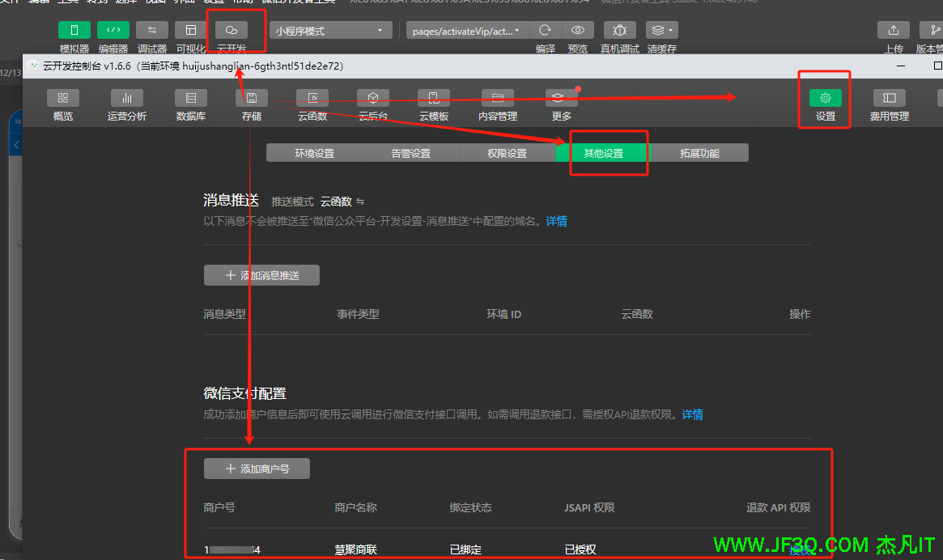Toggle the 推送模式 switch arrows icon
This screenshot has width=943, height=560.
pos(360,201)
